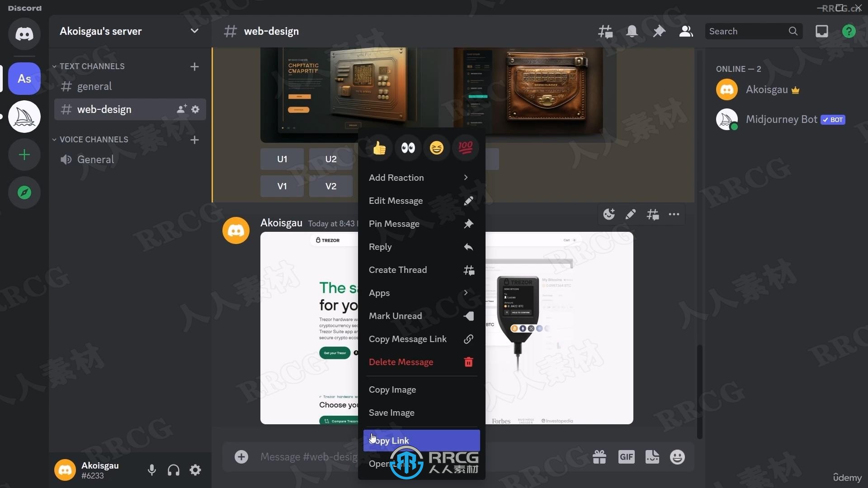Open Help question mark icon
This screenshot has height=488, width=868.
coord(849,31)
